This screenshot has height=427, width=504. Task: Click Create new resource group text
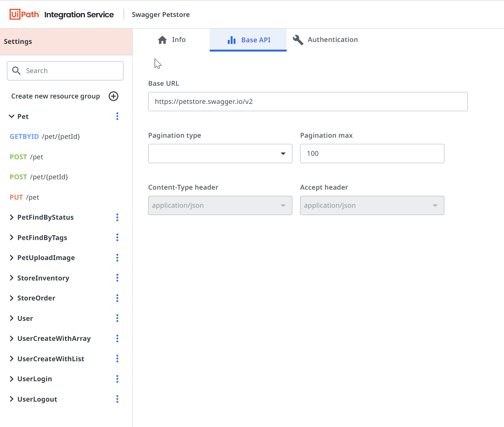[x=55, y=96]
